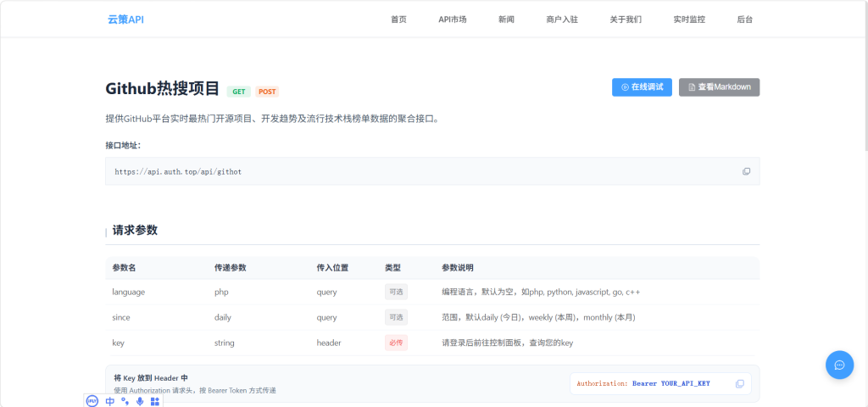The height and width of the screenshot is (407, 868).
Task: Click the php value cell
Action: click(221, 292)
